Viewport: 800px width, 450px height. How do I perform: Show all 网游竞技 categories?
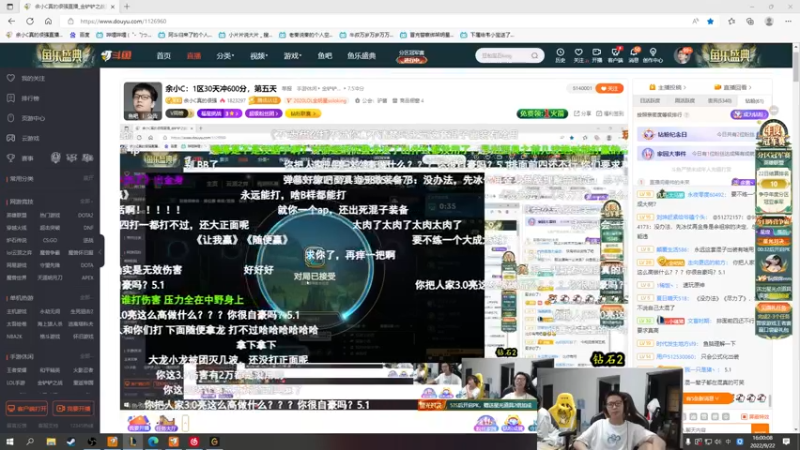[86, 202]
